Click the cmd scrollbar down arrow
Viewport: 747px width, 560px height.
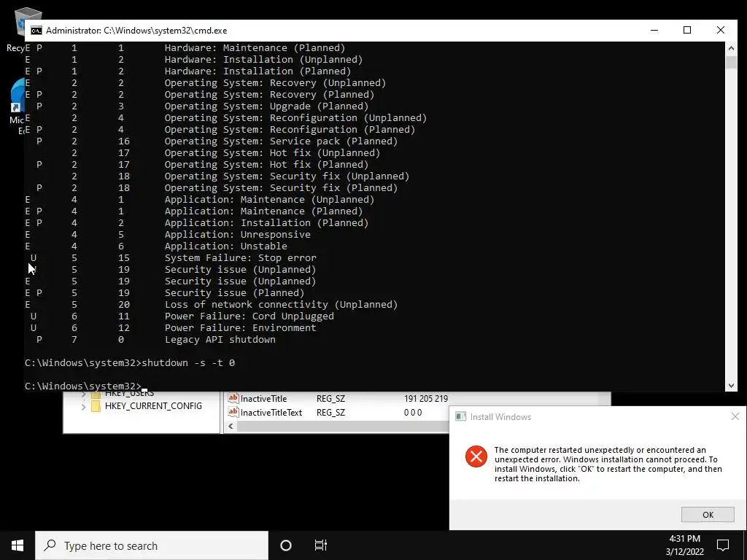point(731,386)
